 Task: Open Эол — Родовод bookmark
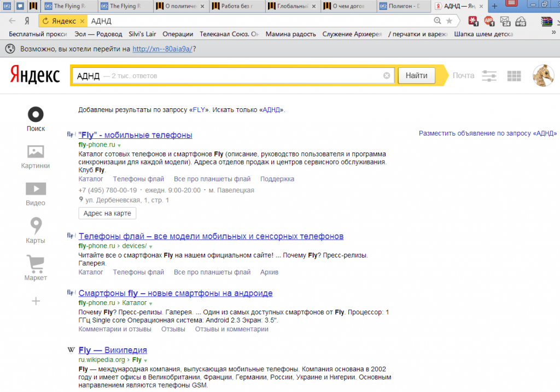(x=98, y=34)
